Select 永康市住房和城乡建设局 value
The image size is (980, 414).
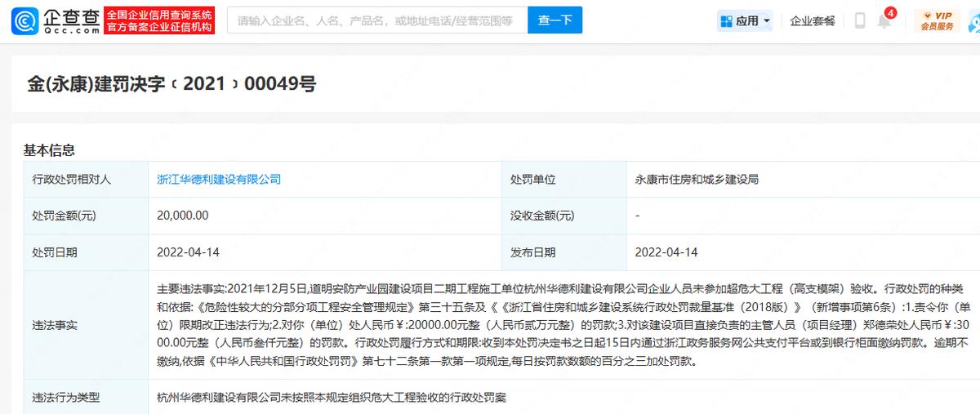click(x=696, y=179)
